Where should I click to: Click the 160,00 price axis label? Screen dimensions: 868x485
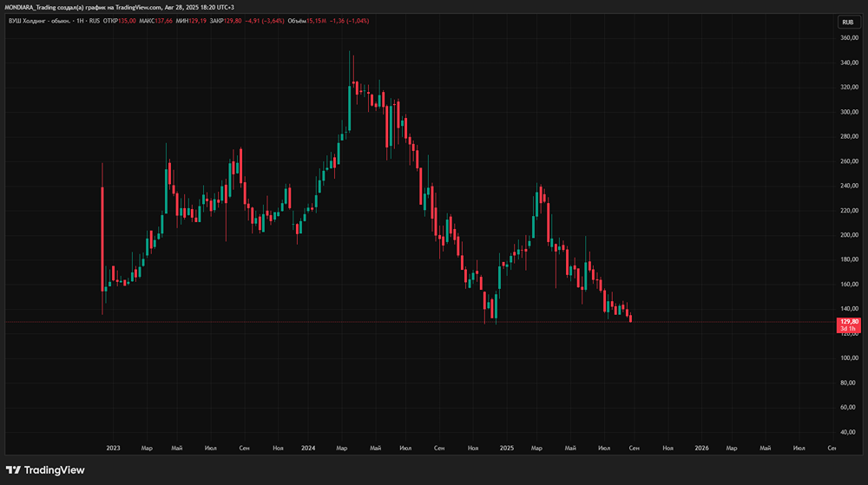coord(849,285)
